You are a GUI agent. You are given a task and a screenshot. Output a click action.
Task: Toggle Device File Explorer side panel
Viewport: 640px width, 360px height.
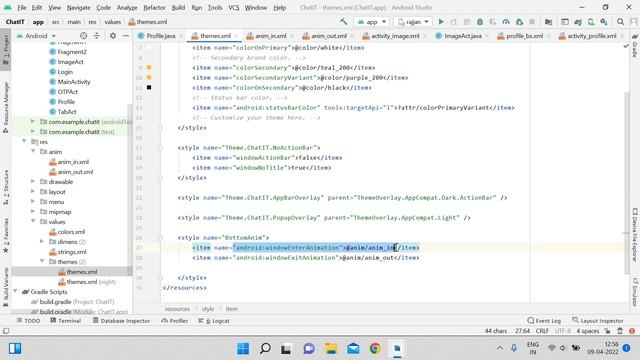[635, 235]
